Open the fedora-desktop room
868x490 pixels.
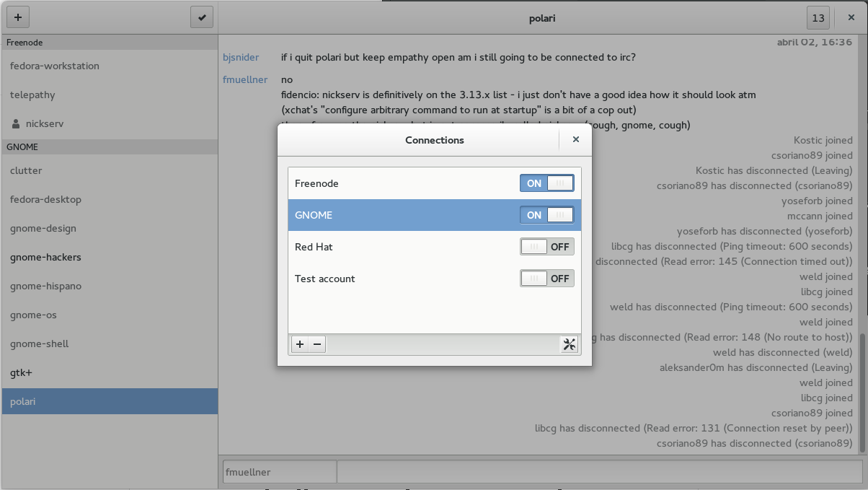point(110,199)
